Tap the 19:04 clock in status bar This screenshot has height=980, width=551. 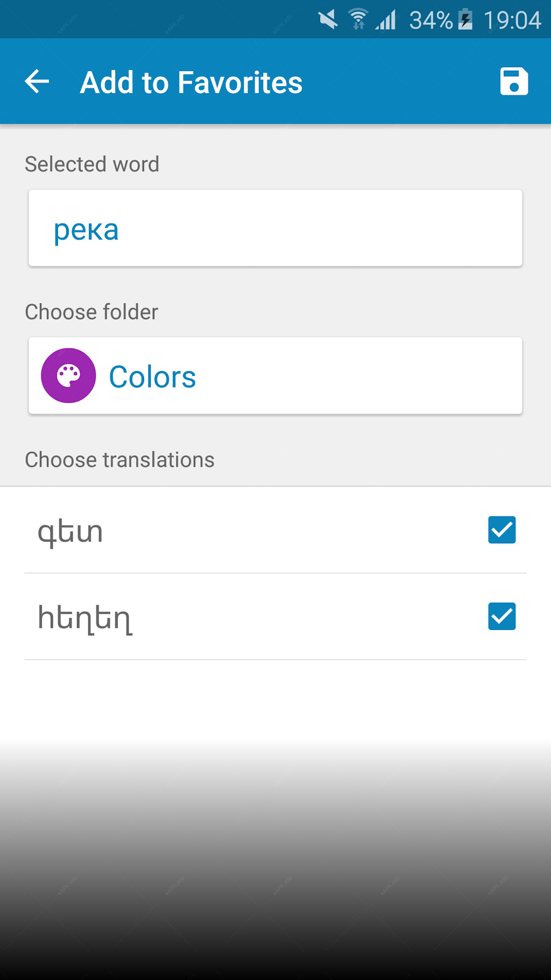click(x=512, y=20)
